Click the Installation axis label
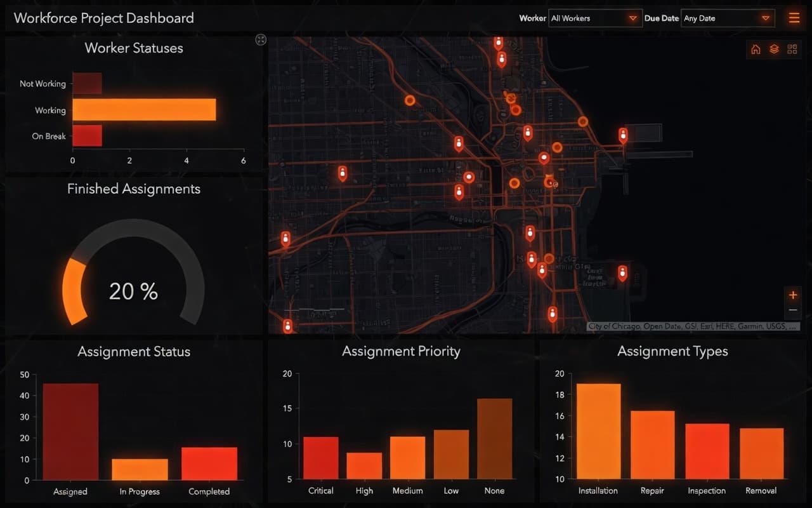 coord(598,491)
